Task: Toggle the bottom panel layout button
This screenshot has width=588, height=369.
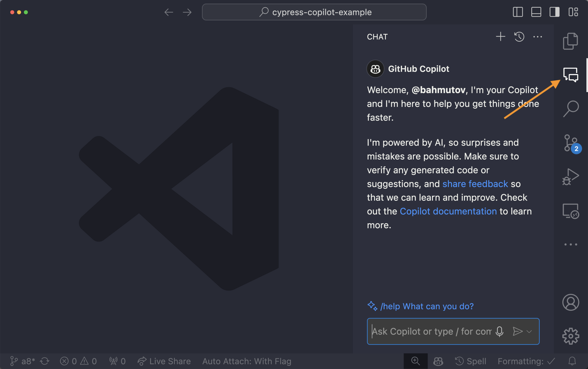Action: click(x=536, y=12)
